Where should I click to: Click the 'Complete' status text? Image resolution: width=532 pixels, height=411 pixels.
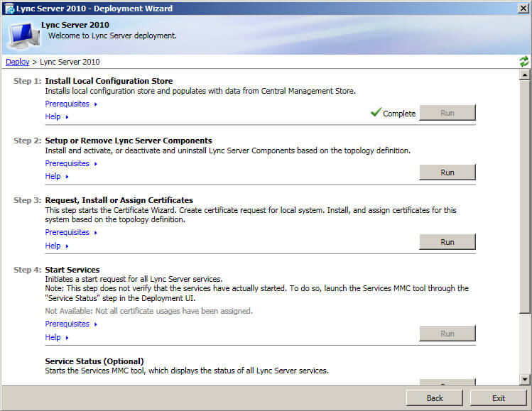click(x=399, y=114)
